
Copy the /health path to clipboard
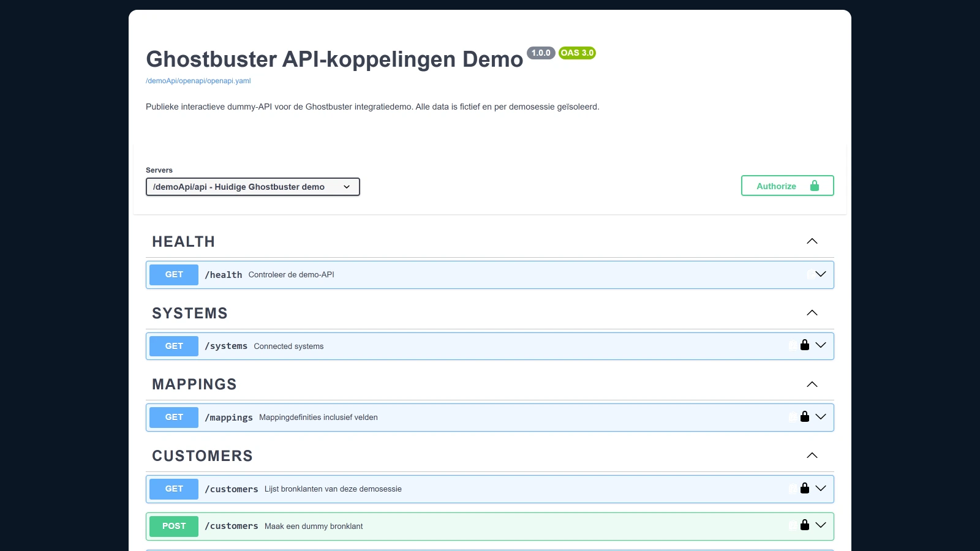tap(810, 274)
